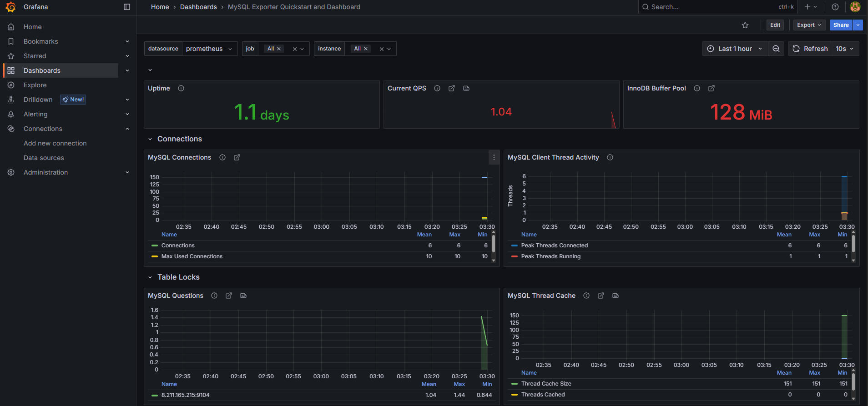Show MySQL Questions info icon
This screenshot has height=406, width=868.
click(x=214, y=296)
